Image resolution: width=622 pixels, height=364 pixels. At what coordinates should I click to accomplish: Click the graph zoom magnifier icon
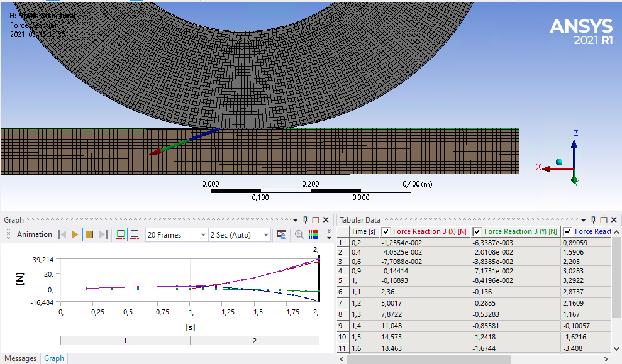(x=299, y=234)
